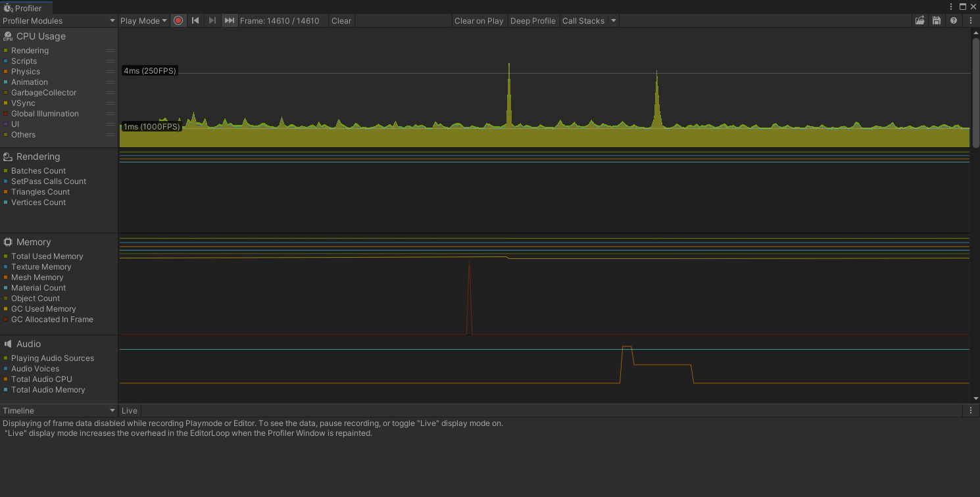
Task: Click the Rendering module cloud icon
Action: click(8, 157)
